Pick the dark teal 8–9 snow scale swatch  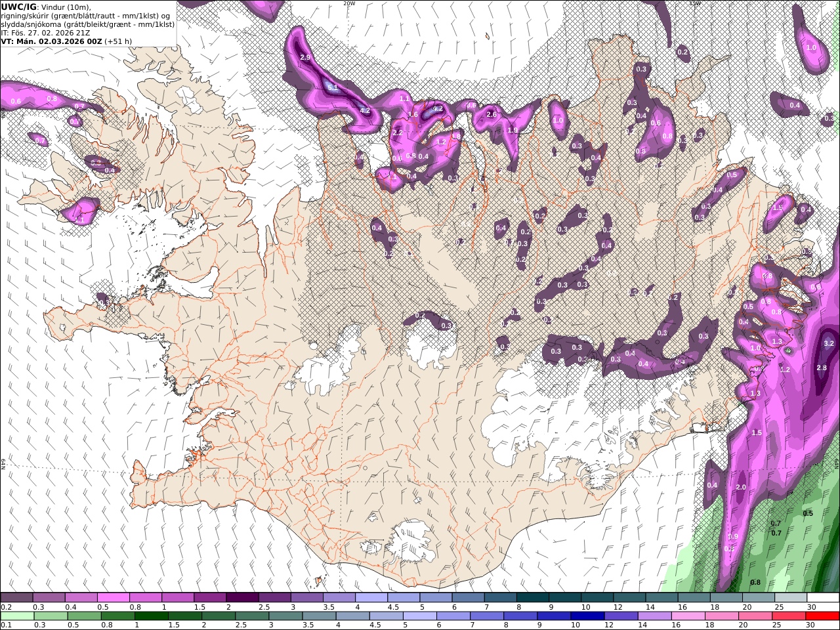532,598
